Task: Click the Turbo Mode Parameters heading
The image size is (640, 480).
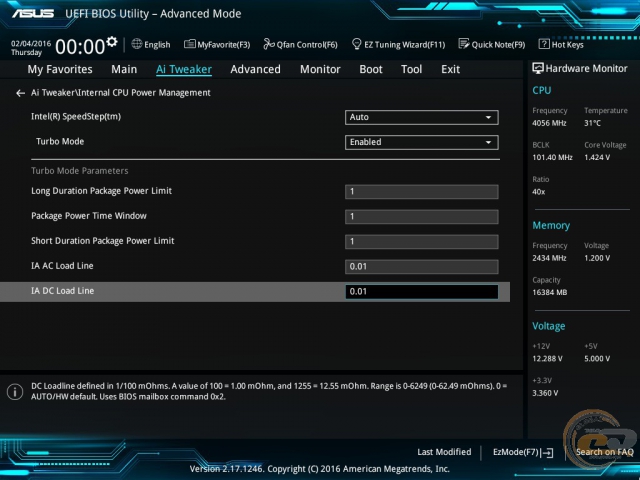Action: (x=80, y=171)
